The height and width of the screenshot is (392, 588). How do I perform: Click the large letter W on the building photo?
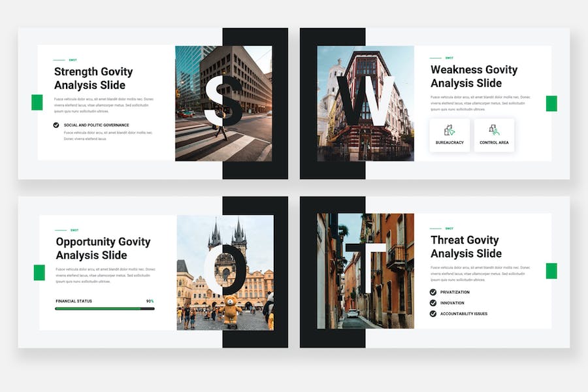click(365, 101)
